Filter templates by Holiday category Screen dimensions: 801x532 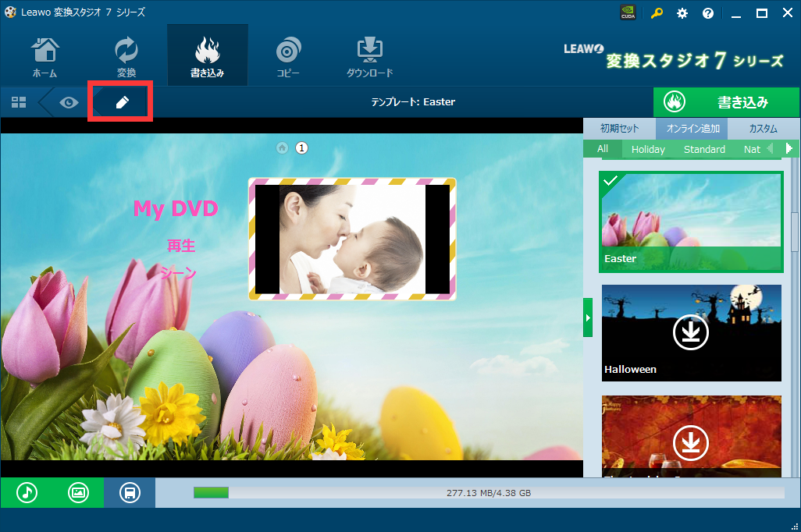tap(648, 149)
